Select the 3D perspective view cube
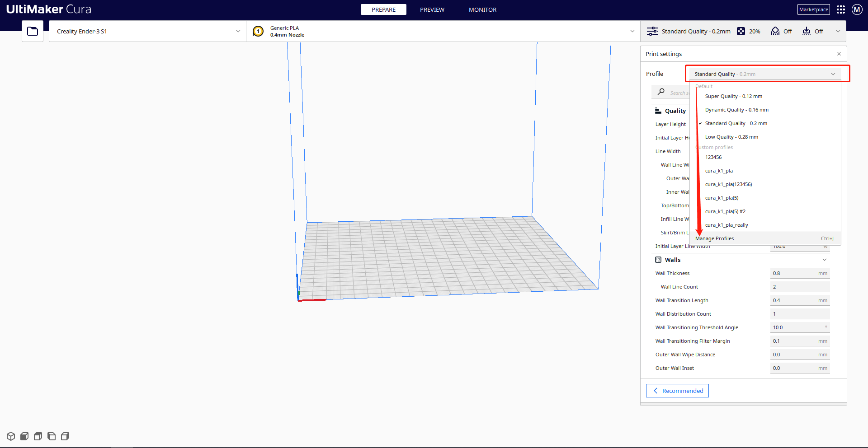 pos(11,436)
